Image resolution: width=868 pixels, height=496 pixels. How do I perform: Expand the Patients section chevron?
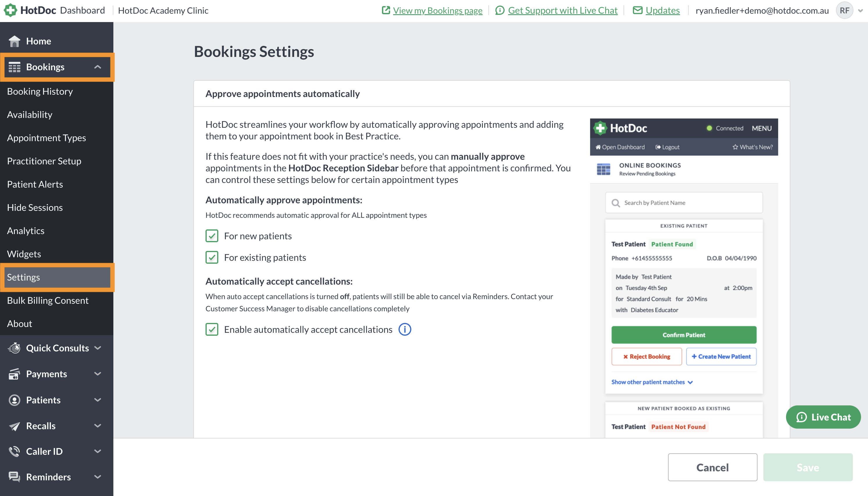(97, 400)
